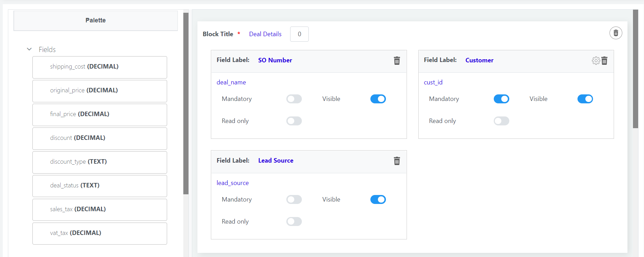The height and width of the screenshot is (257, 644).
Task: Collapse the Fields section chevron
Action: click(x=29, y=49)
